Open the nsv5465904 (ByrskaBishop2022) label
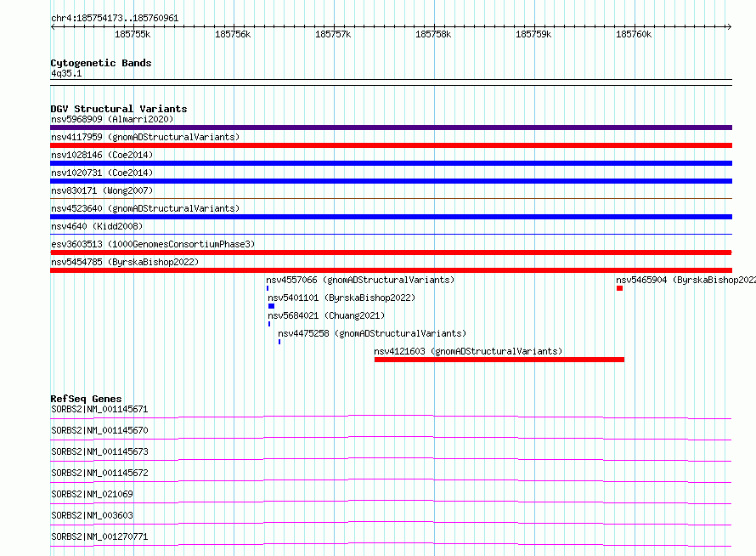Screen dimensions: 756x556 (685, 280)
